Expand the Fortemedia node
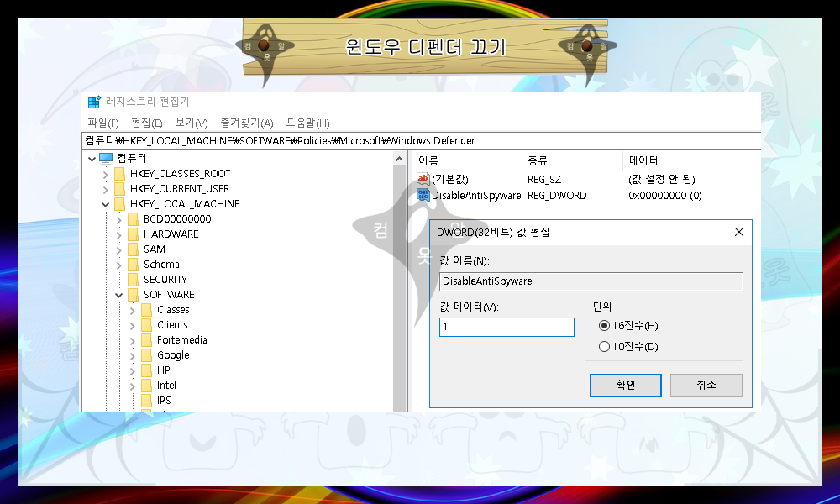 (133, 341)
